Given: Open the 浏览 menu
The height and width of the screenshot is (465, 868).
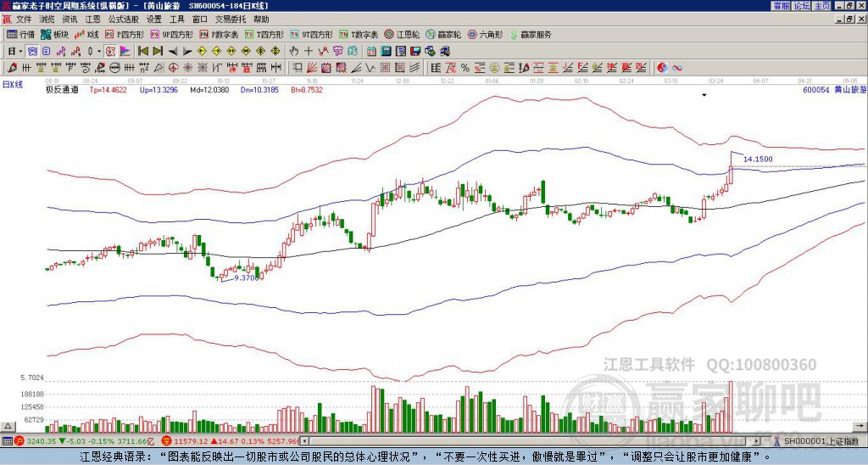Looking at the screenshot, I should coord(47,20).
